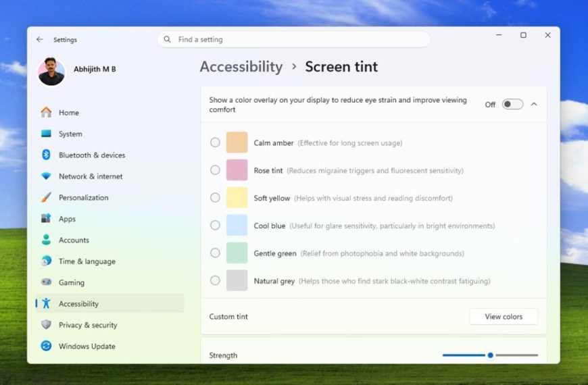This screenshot has height=385, width=588.
Task: Open the Abhijith M B profile picture
Action: click(51, 71)
